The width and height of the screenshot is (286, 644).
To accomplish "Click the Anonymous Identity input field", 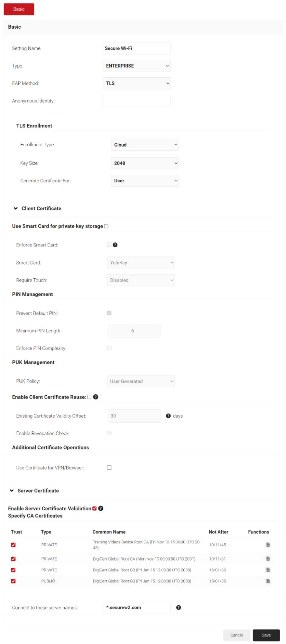I will tap(137, 101).
